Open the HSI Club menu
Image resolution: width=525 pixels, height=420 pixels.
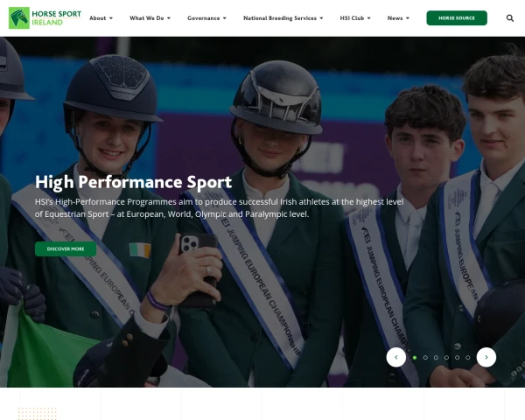click(355, 18)
